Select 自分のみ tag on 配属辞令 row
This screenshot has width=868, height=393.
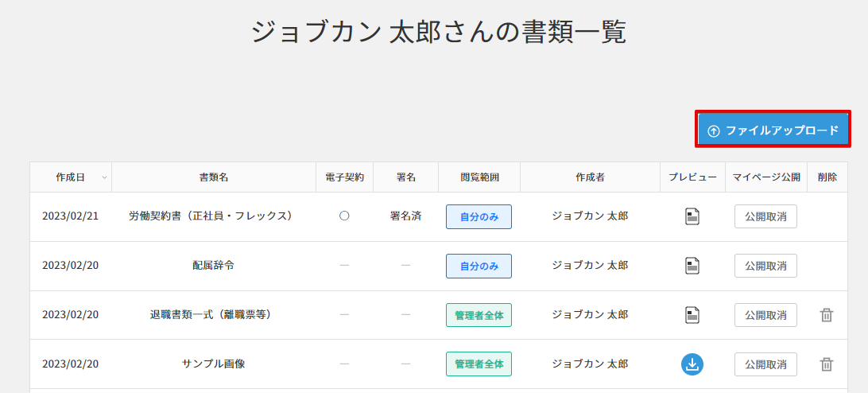(479, 266)
